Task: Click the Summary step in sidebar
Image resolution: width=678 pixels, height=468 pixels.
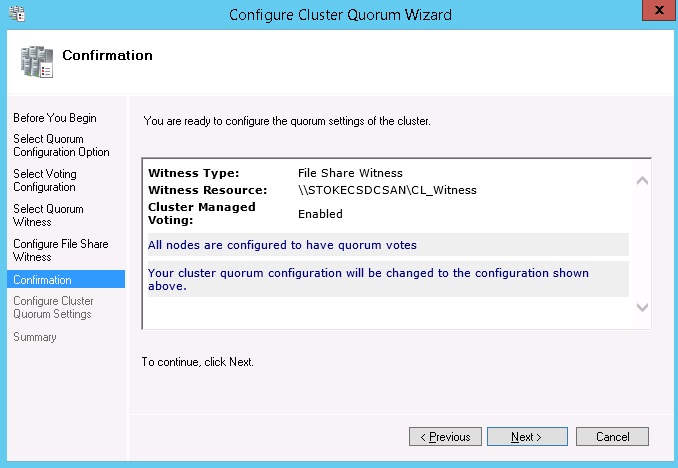Action: (35, 337)
